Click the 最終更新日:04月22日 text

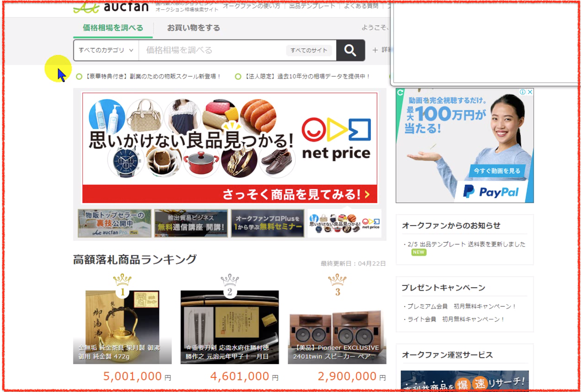coord(353,264)
